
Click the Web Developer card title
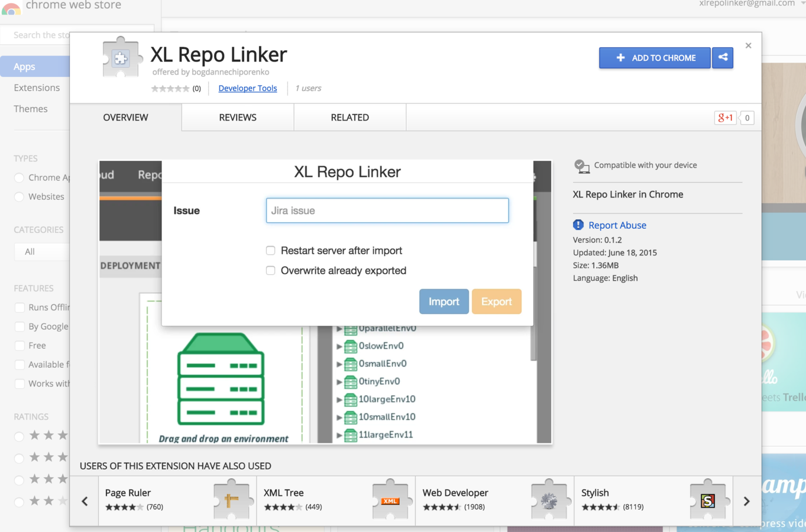tap(455, 492)
